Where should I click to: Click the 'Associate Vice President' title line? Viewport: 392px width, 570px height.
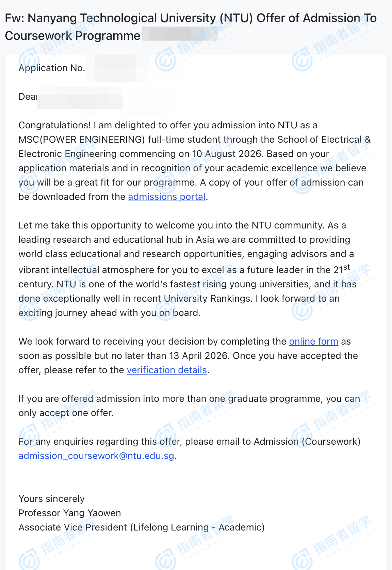coord(141,527)
